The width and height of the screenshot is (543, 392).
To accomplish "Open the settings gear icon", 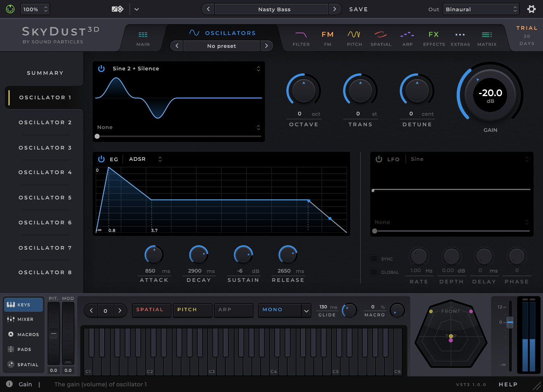I will click(x=531, y=9).
